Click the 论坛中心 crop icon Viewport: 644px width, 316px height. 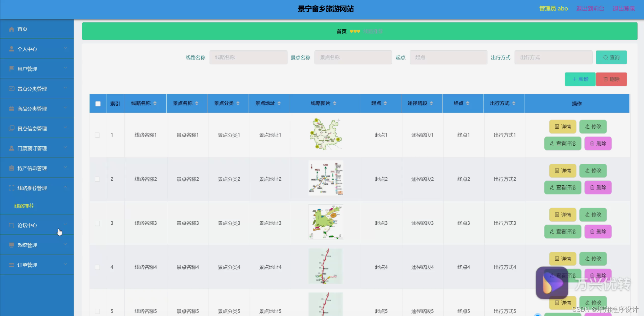pos(11,225)
